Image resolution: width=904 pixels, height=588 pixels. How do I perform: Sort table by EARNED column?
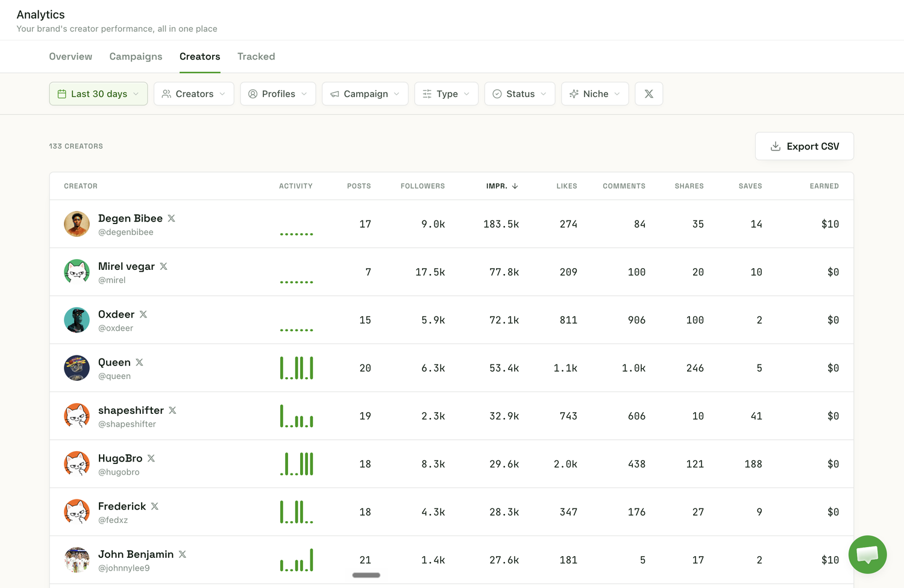point(824,186)
